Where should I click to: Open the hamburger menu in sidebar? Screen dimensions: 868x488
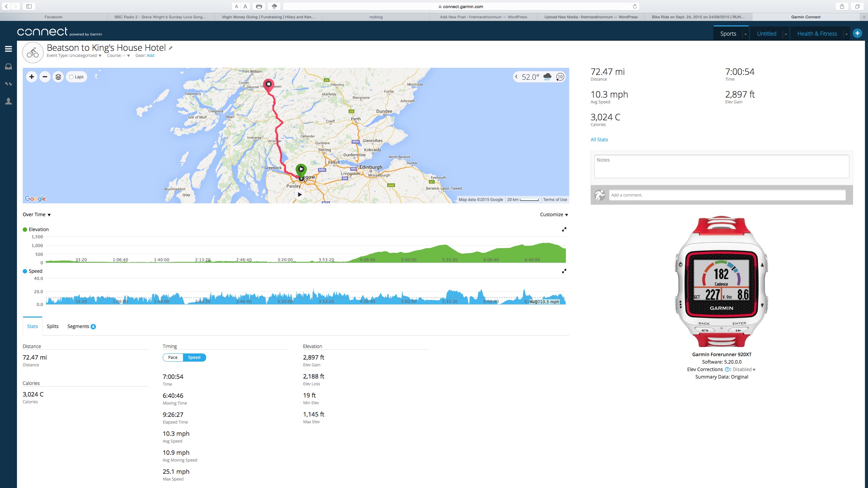[x=8, y=49]
